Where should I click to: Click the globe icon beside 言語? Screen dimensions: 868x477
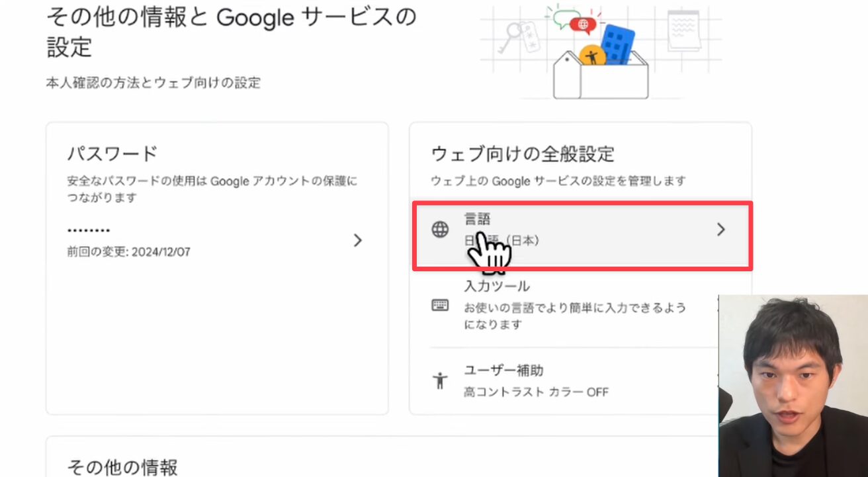coord(440,230)
